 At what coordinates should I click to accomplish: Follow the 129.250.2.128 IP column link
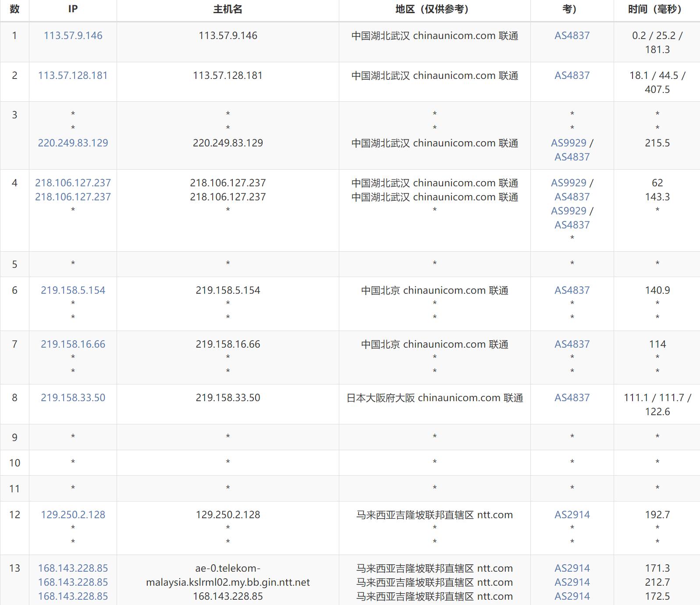point(73,515)
